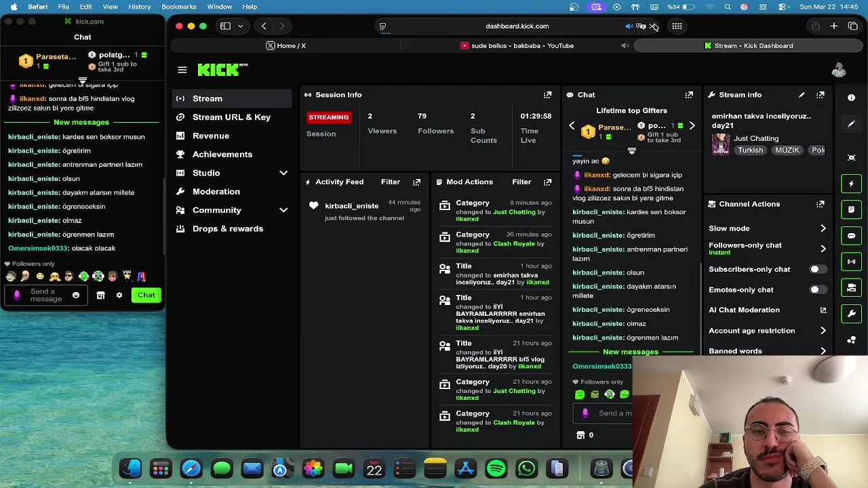Image resolution: width=868 pixels, height=488 pixels.
Task: Open Activity Feed Filter
Action: tap(391, 182)
